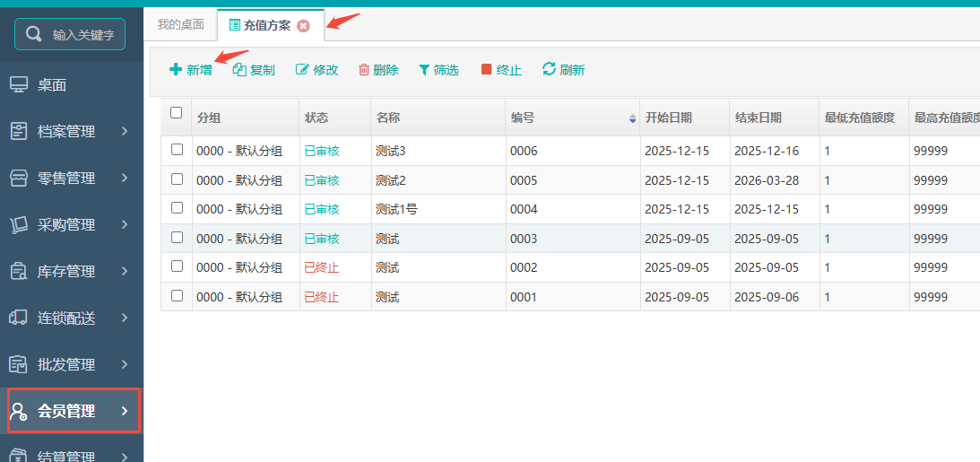
Task: Click the 库存管理 icon
Action: (19, 271)
